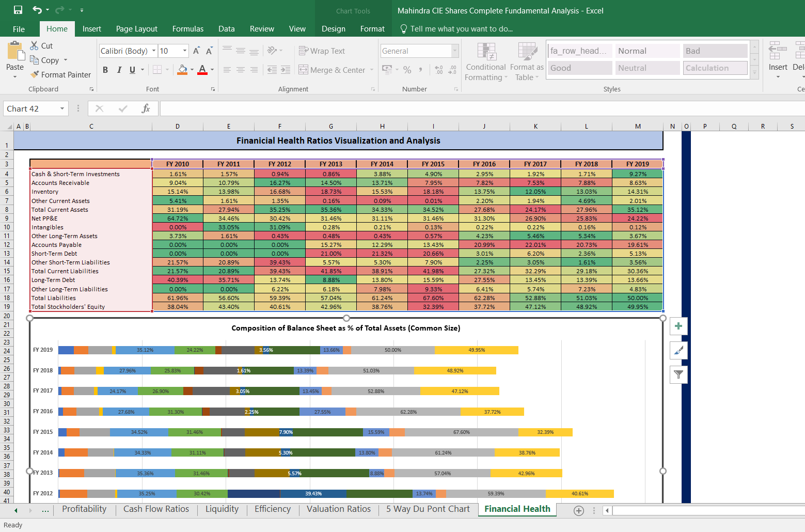Viewport: 805px width, 532px height.
Task: Undo the last action
Action: click(37, 10)
